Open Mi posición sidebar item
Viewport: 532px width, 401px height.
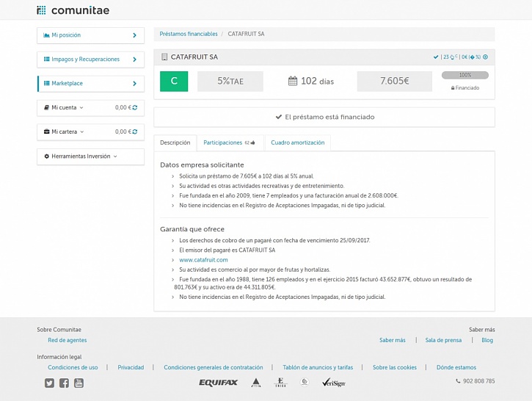(90, 35)
